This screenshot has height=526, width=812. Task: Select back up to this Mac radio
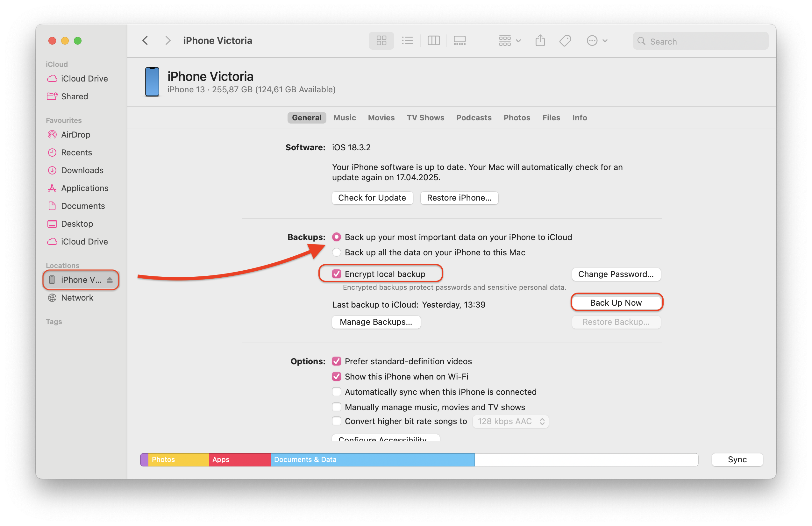pyautogui.click(x=337, y=252)
